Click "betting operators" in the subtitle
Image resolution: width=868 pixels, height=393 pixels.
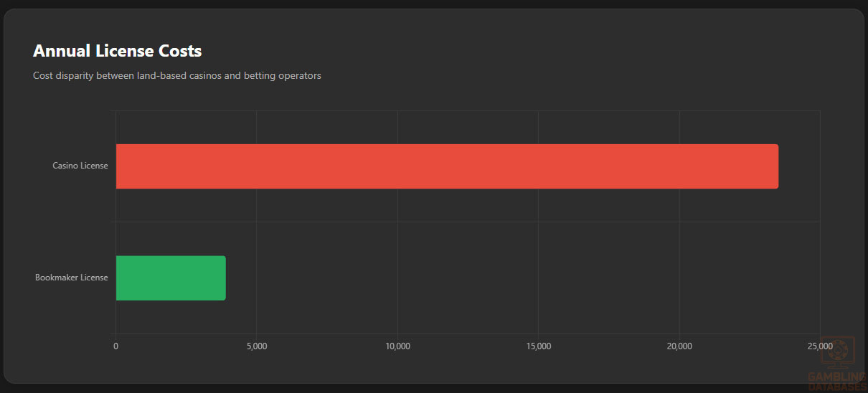(x=283, y=75)
